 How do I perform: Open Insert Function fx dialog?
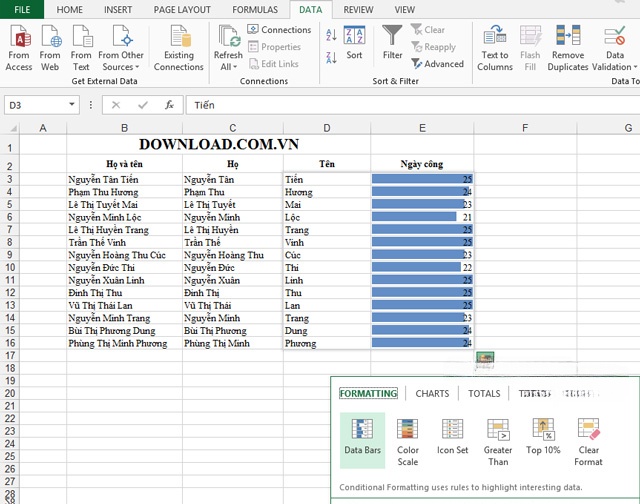pos(169,105)
